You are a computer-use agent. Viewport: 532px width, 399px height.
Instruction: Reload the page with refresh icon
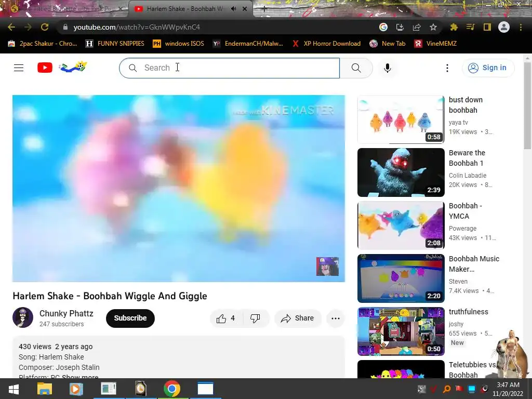coord(45,27)
